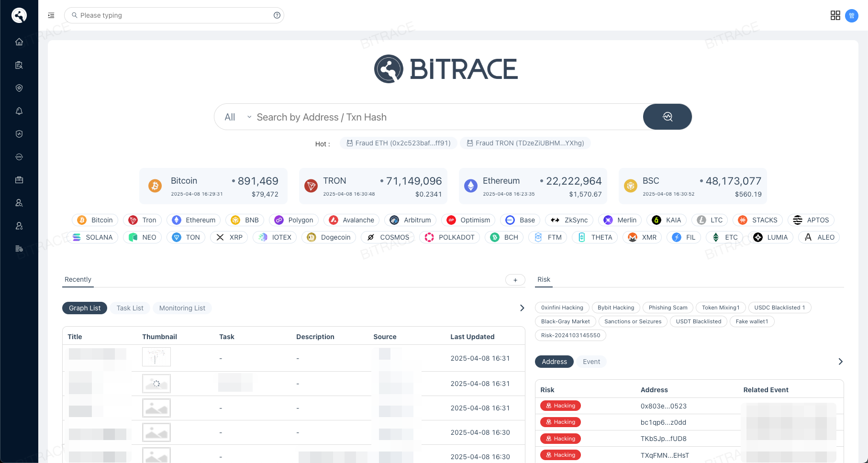Select the Optimism chain chip
This screenshot has width=868, height=463.
click(x=468, y=220)
